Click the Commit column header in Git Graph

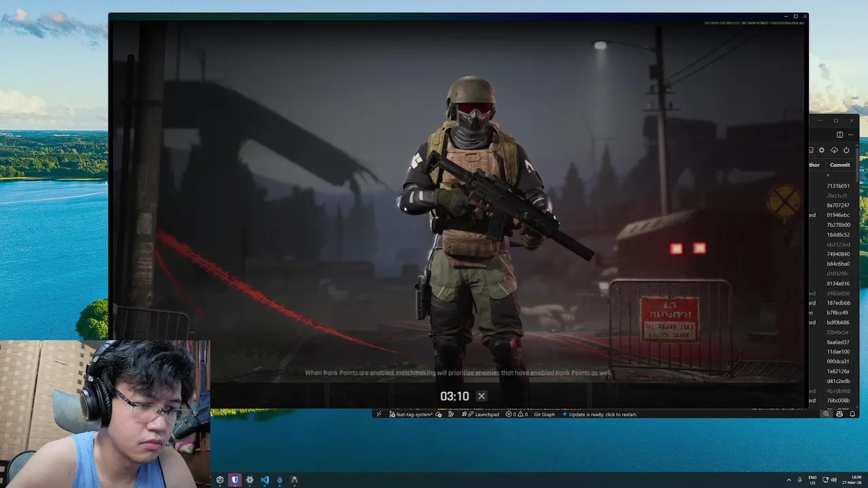click(x=840, y=165)
